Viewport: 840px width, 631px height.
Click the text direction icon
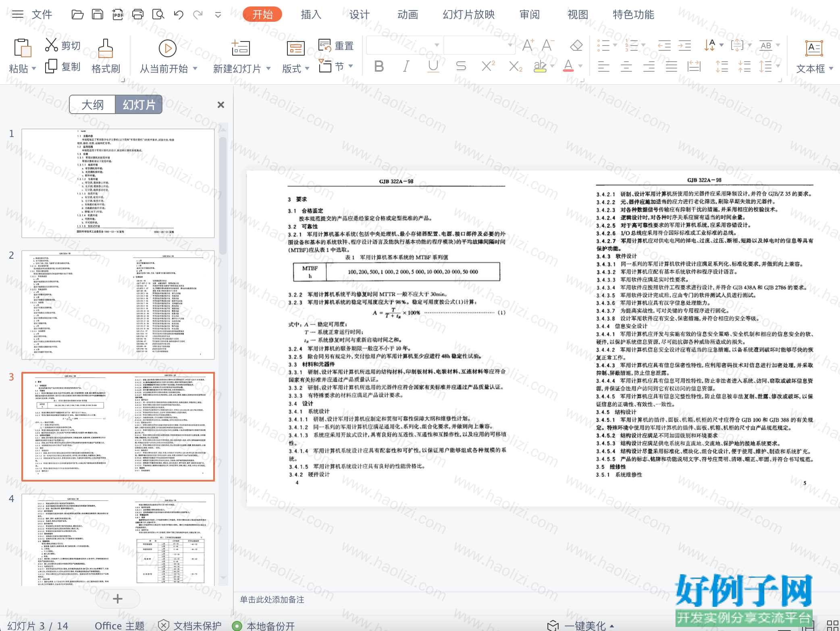(x=709, y=45)
